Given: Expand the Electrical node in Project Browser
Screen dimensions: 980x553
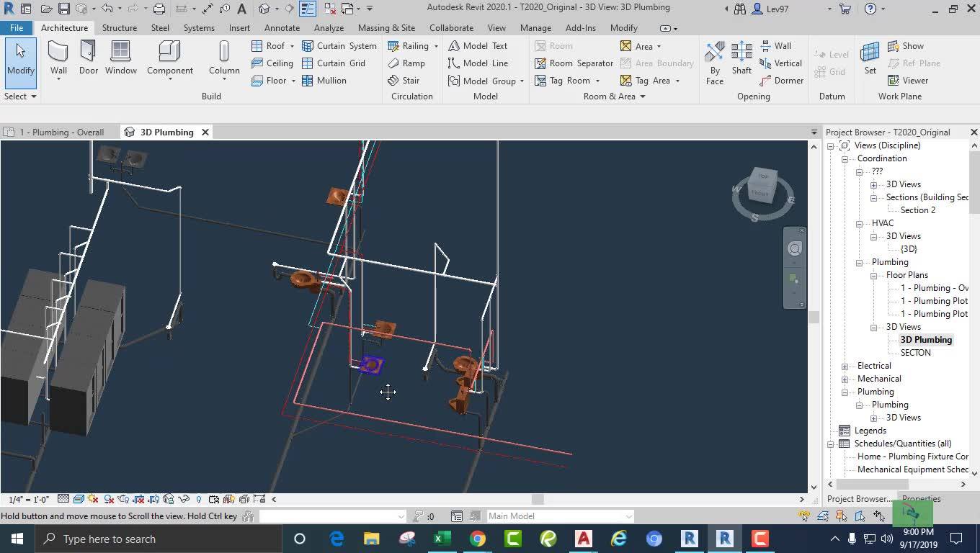Looking at the screenshot, I should (x=845, y=366).
